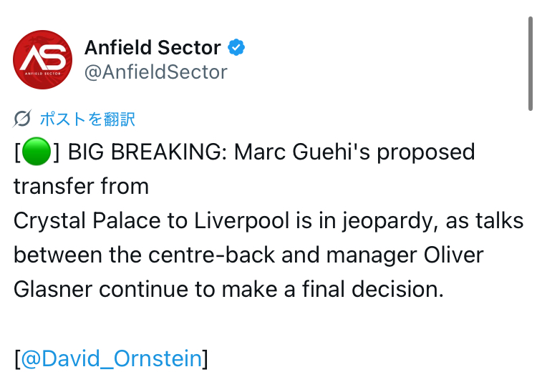Click 'centre-back' in the post text
Screen dimensions: 537x392
[212, 255]
